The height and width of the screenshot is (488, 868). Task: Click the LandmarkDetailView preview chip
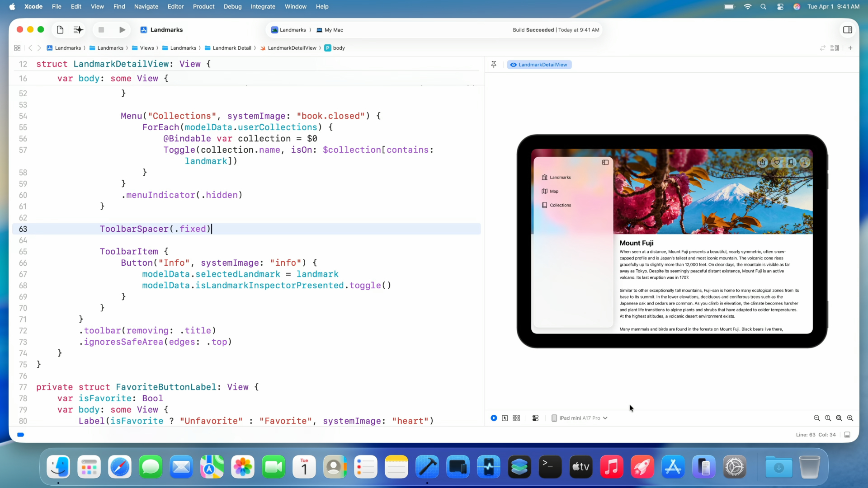point(539,65)
